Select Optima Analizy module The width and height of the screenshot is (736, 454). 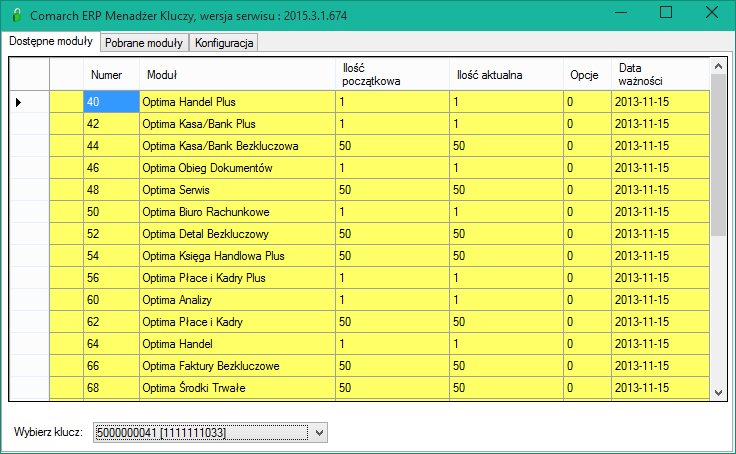pos(238,300)
